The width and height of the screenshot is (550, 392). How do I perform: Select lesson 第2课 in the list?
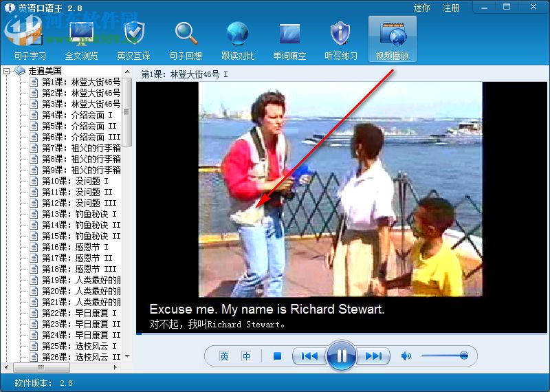click(x=81, y=93)
